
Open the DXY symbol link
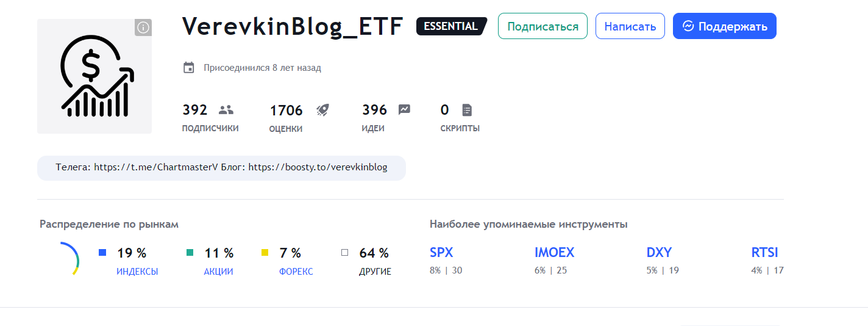tap(659, 253)
